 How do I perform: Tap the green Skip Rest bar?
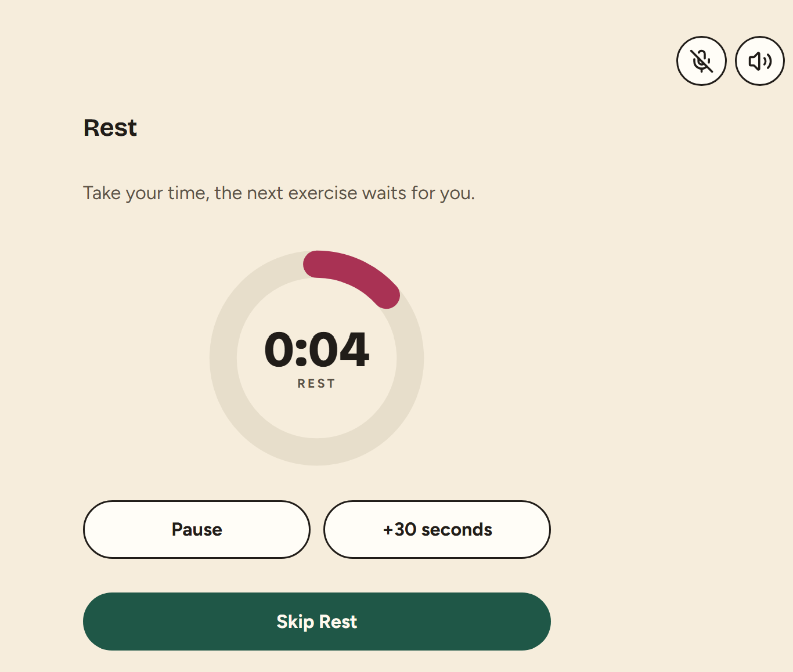click(x=317, y=622)
